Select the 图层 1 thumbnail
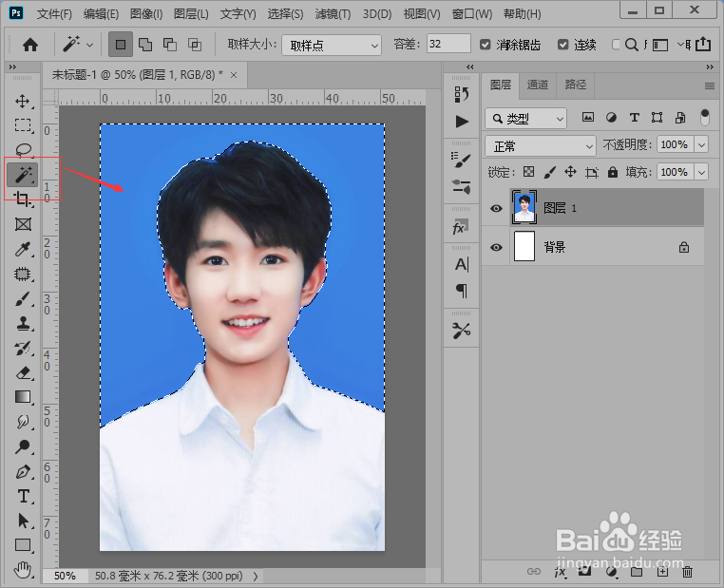 pyautogui.click(x=524, y=207)
